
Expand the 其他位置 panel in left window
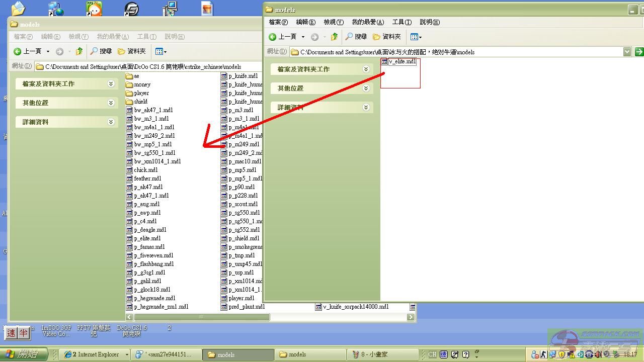click(111, 103)
